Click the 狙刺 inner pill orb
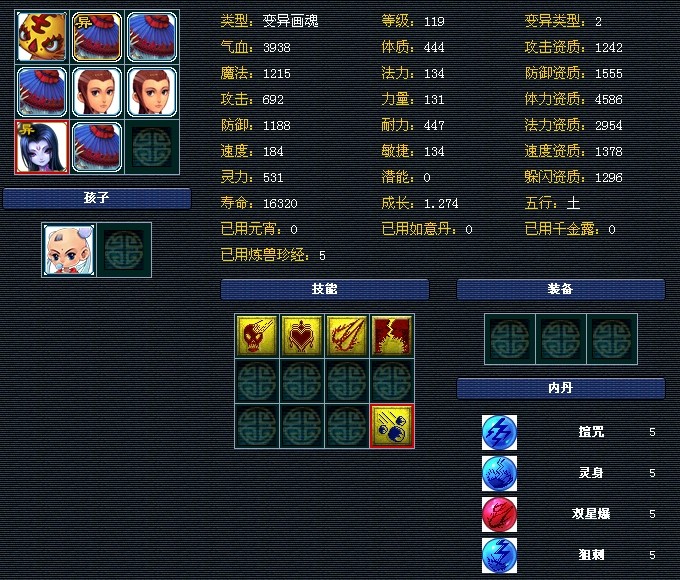Image resolution: width=680 pixels, height=580 pixels. (x=500, y=555)
